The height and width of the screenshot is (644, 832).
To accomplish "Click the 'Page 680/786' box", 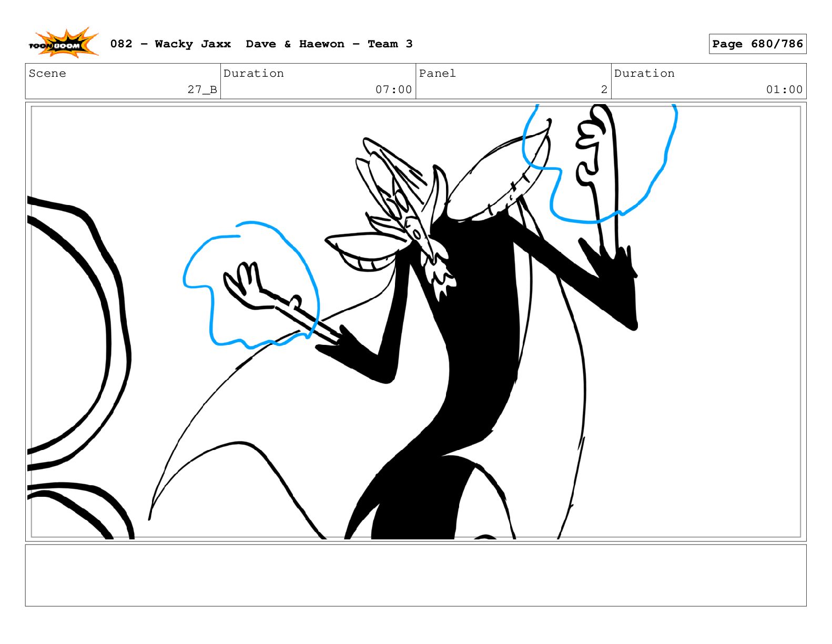I will click(x=757, y=44).
